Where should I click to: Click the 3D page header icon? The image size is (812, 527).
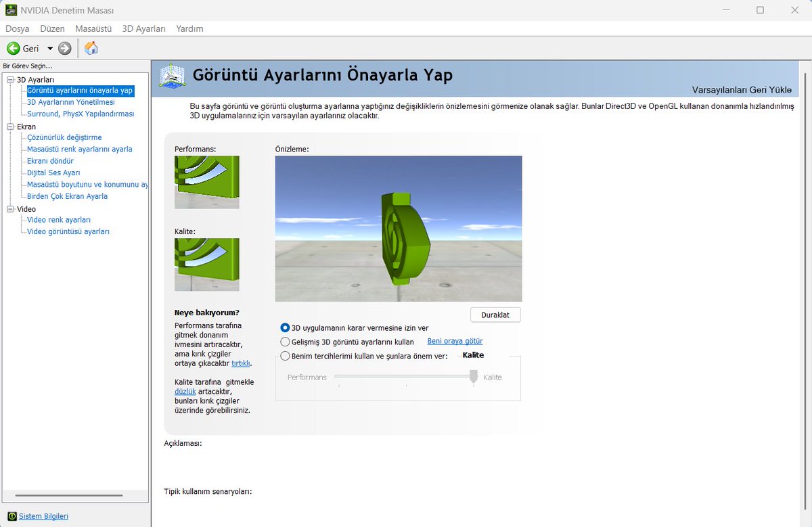point(173,76)
